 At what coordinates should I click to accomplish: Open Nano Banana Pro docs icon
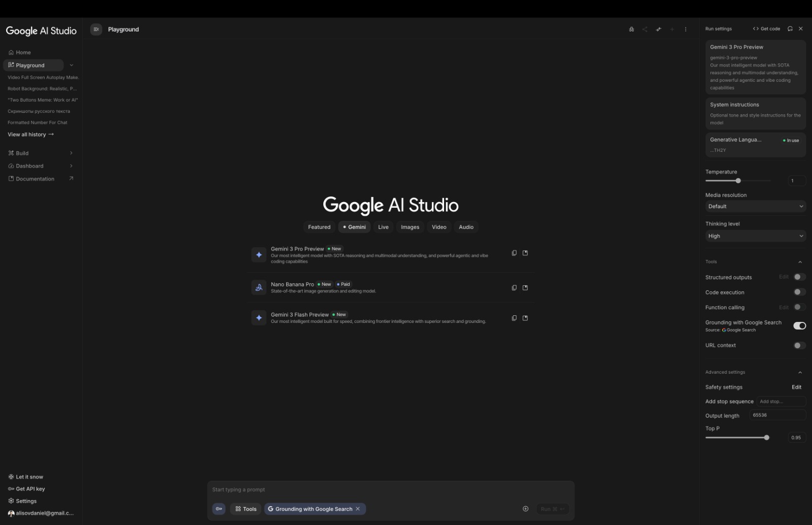(525, 288)
